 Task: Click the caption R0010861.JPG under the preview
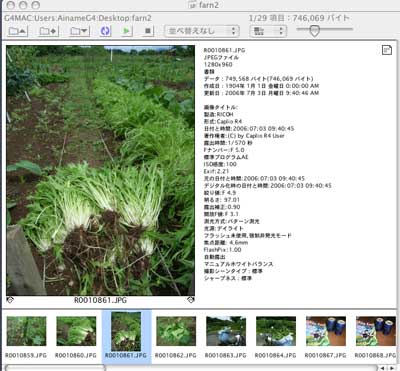pyautogui.click(x=100, y=300)
